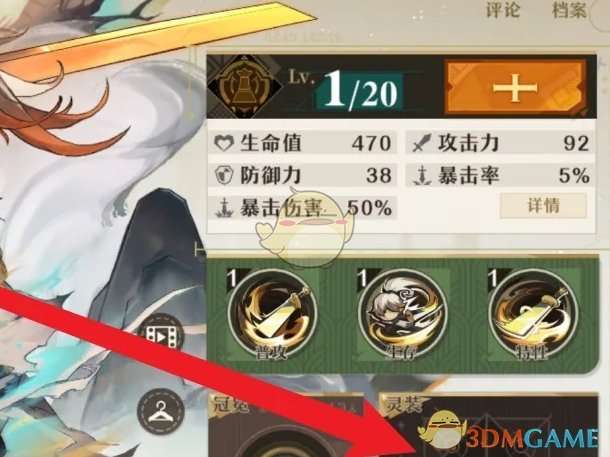Viewport: 610px width, 457px height.
Task: Tap the 防御力 shield icon
Action: tap(224, 175)
